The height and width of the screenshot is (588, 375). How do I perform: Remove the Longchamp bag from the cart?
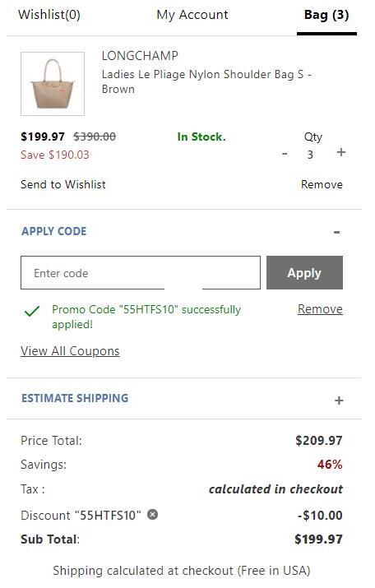[322, 184]
